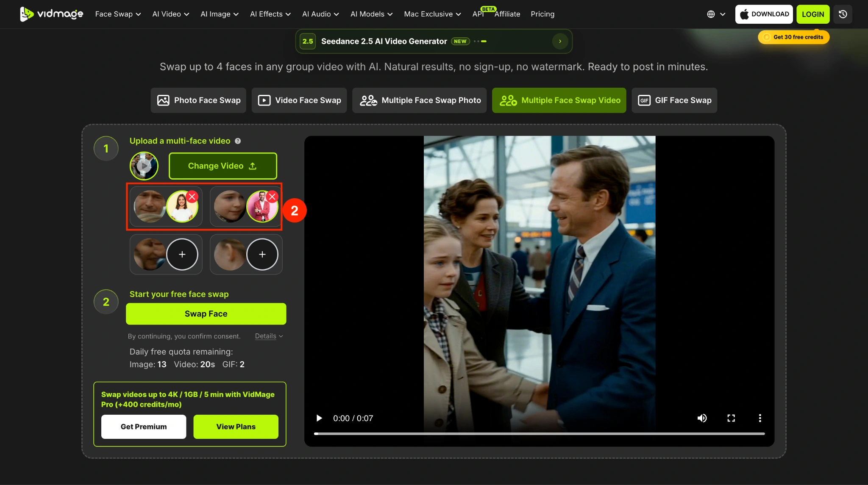Expand the AI Audio menu
This screenshot has height=485, width=868.
(320, 14)
